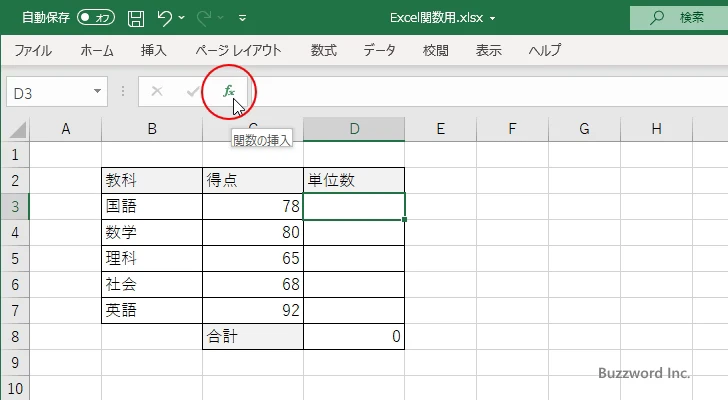The width and height of the screenshot is (728, 400).
Task: Click the Enter checkmark icon in formula bar
Action: [193, 91]
